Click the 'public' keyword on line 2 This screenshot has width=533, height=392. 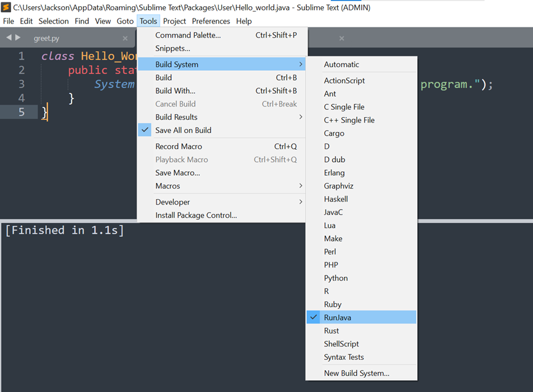pos(87,70)
